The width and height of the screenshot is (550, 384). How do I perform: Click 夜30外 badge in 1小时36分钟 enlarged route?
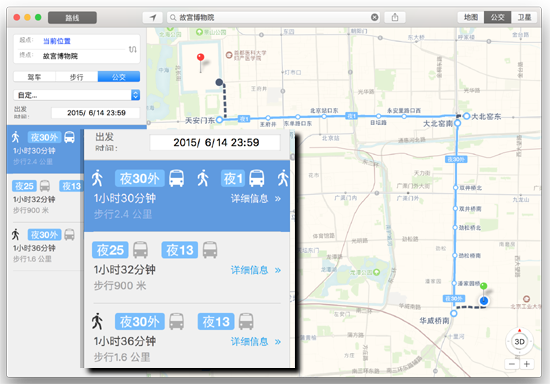(140, 322)
